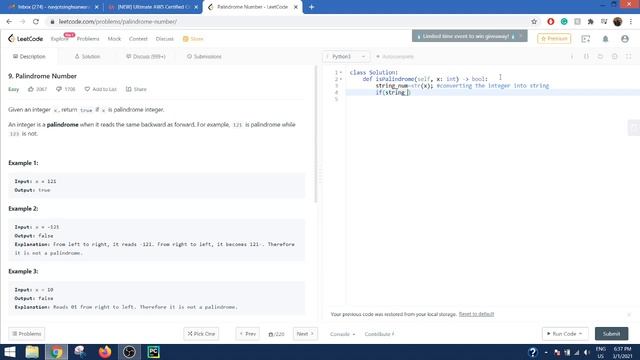Open the Python3 language dropdown
Screen dimensions: 640x360
(346, 56)
